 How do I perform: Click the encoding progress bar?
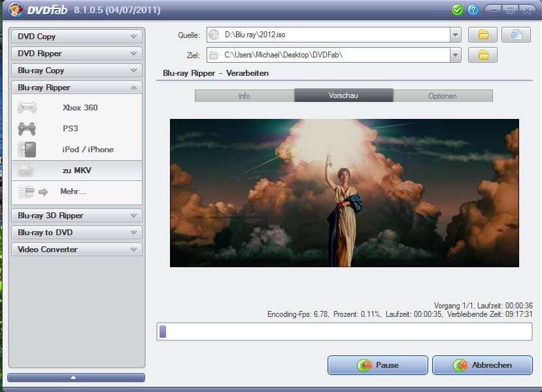[x=345, y=331]
